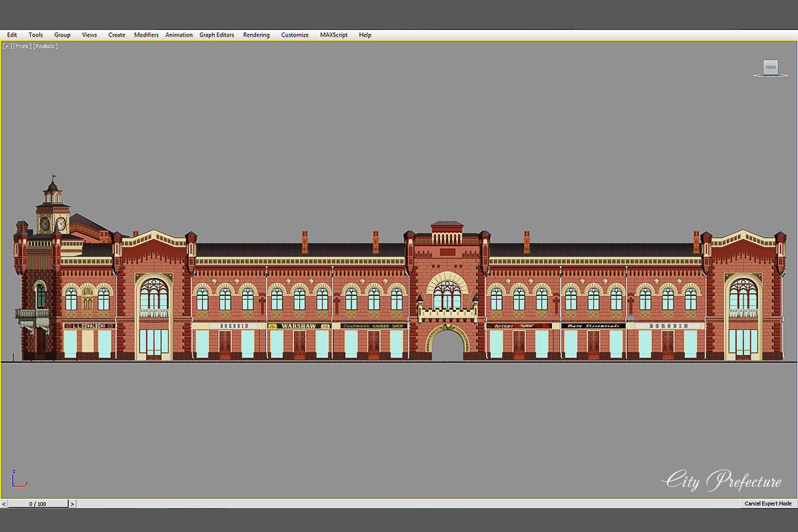
Task: Click the FRONT face of the ViewCube
Action: (770, 67)
